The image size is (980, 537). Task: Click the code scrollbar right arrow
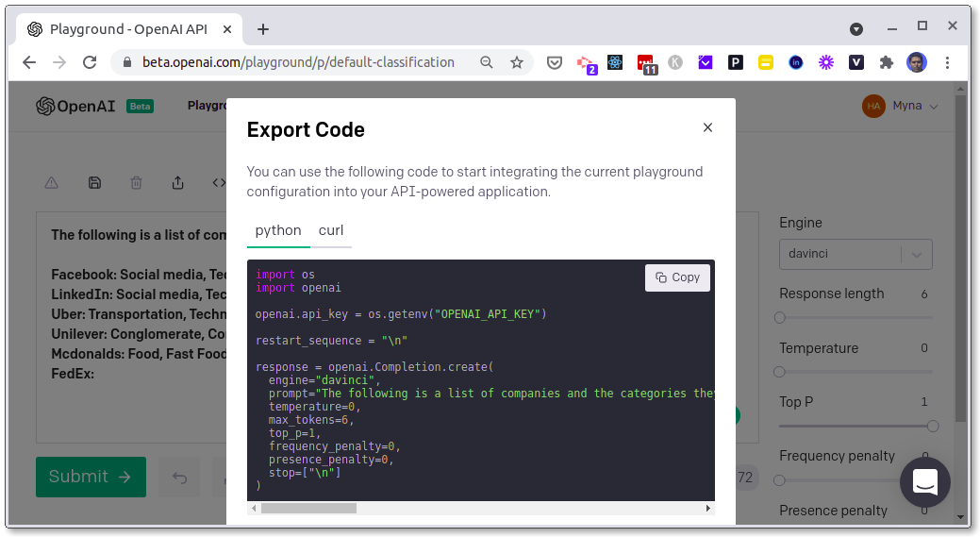pos(708,509)
